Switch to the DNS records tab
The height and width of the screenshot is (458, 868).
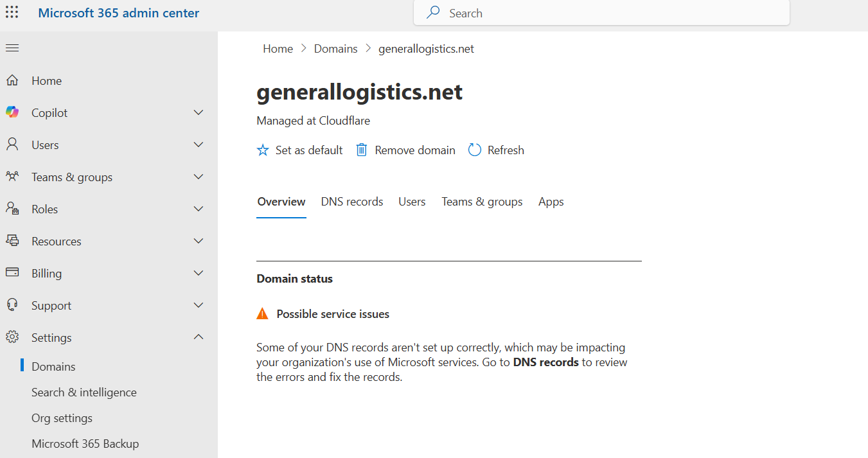(352, 202)
